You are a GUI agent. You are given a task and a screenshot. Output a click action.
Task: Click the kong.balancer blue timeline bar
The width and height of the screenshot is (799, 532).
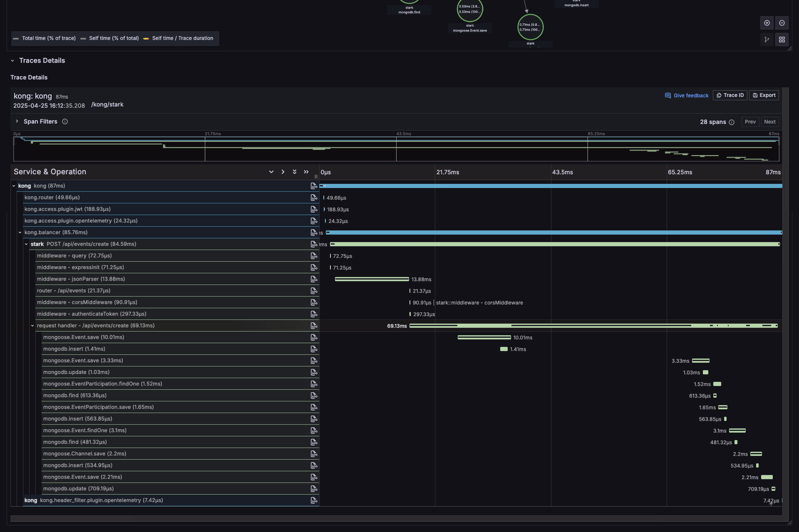(x=554, y=232)
